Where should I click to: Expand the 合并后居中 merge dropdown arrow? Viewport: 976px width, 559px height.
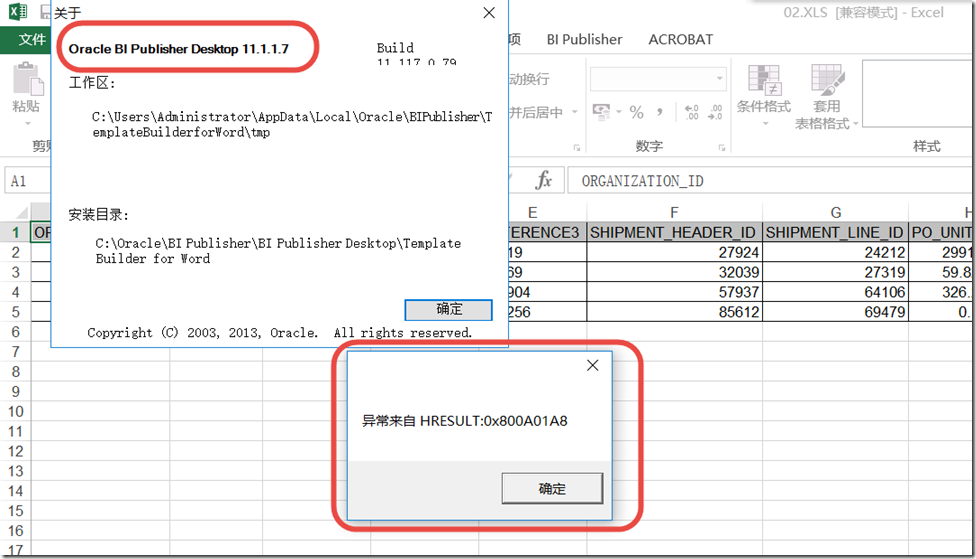click(x=575, y=112)
